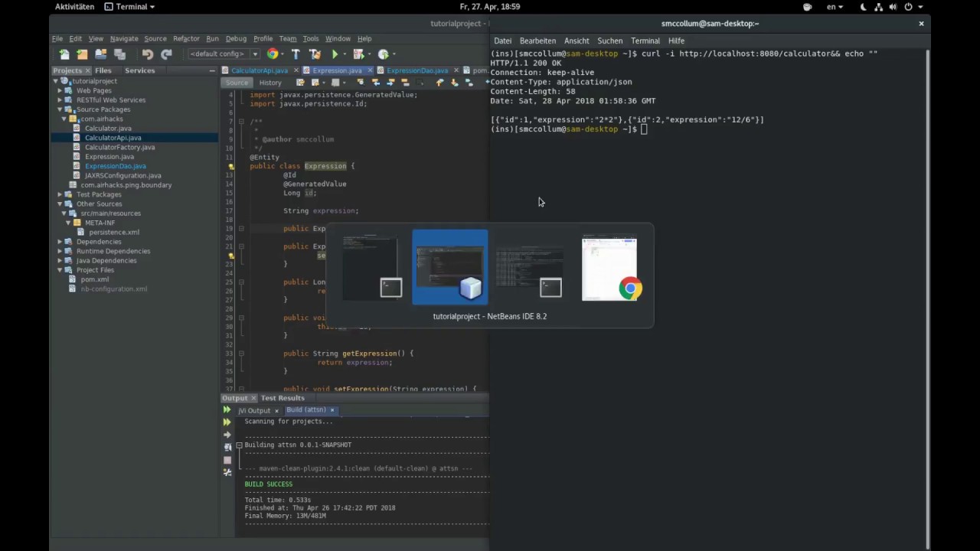Image resolution: width=980 pixels, height=551 pixels.
Task: Collapse the Source Packages tree node
Action: (x=60, y=109)
